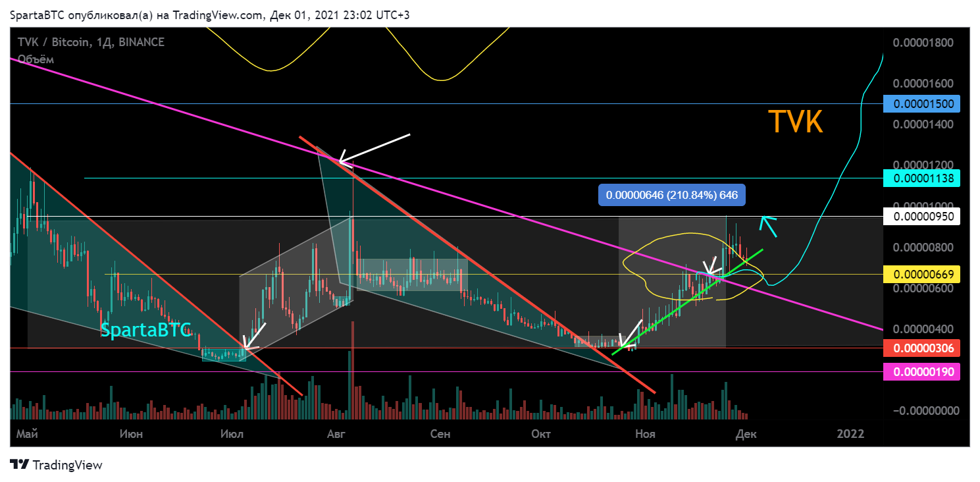The image size is (980, 482).
Task: Click the Авг month axis label
Action: point(336,434)
